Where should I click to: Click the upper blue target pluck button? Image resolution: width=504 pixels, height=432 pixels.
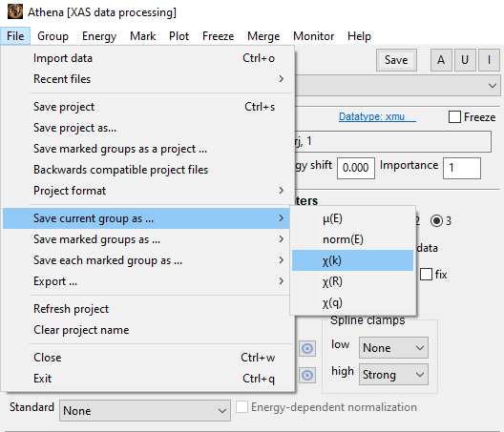pyautogui.click(x=307, y=348)
